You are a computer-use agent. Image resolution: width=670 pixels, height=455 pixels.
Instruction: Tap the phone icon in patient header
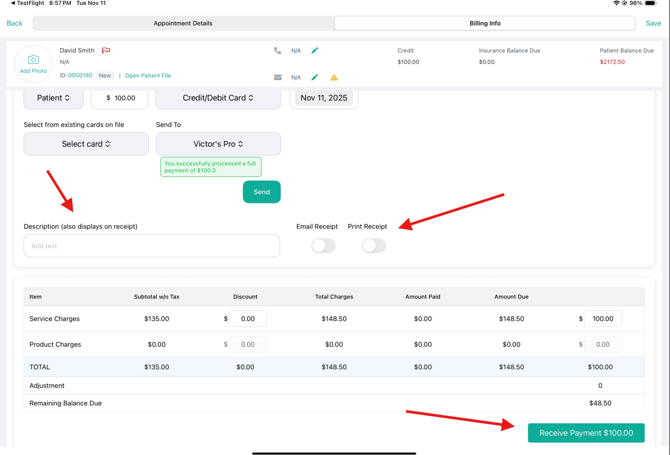277,50
